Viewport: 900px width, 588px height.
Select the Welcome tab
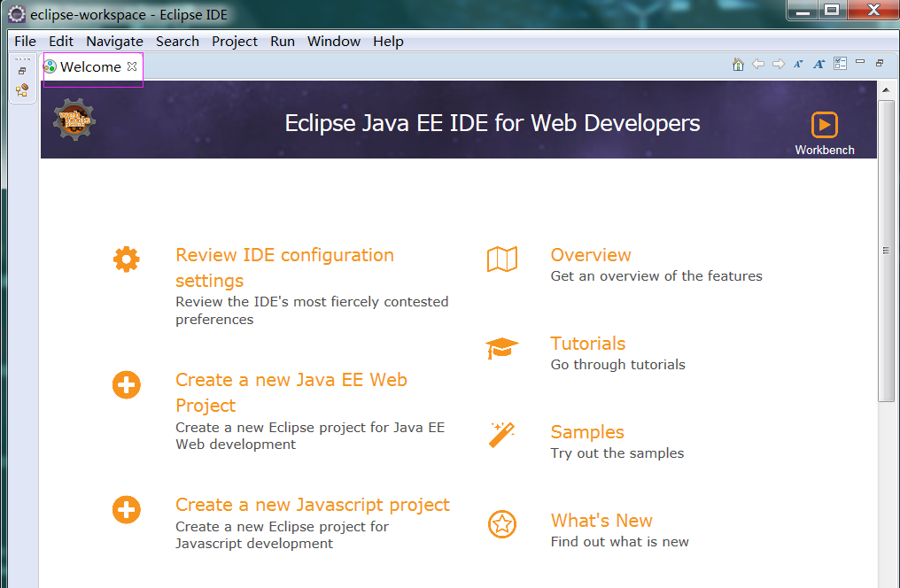(89, 66)
